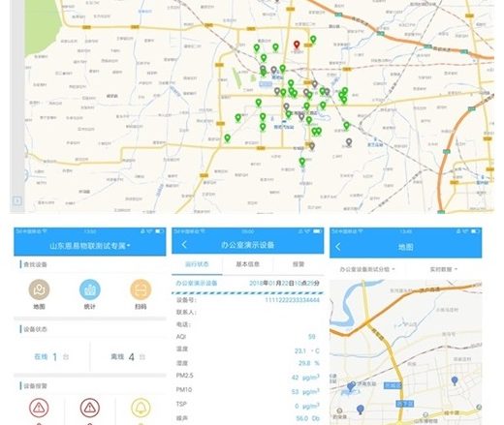Select the 运行状态 tab
The image size is (504, 425).
pyautogui.click(x=197, y=264)
